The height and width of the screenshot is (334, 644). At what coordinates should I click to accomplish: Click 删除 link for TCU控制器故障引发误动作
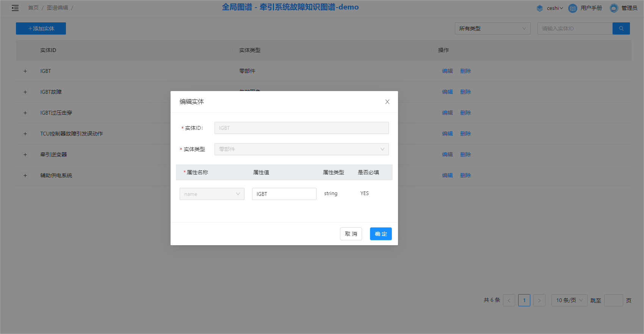[x=465, y=134]
